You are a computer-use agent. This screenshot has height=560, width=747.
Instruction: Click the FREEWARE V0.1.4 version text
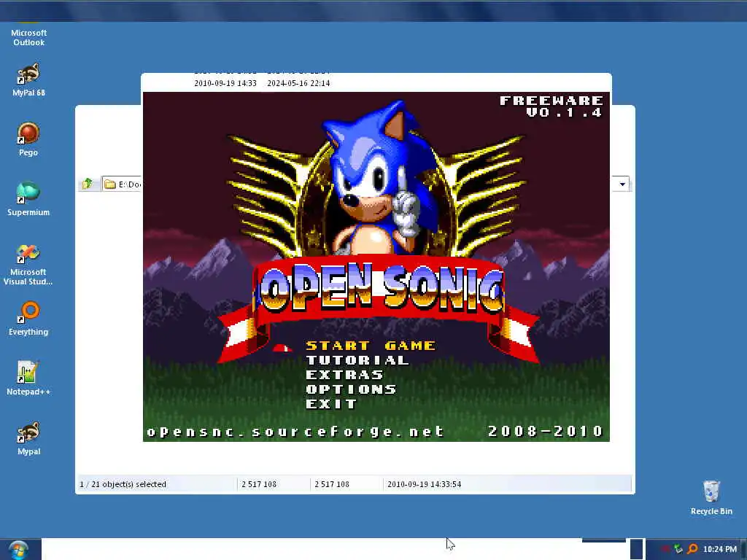pos(551,106)
